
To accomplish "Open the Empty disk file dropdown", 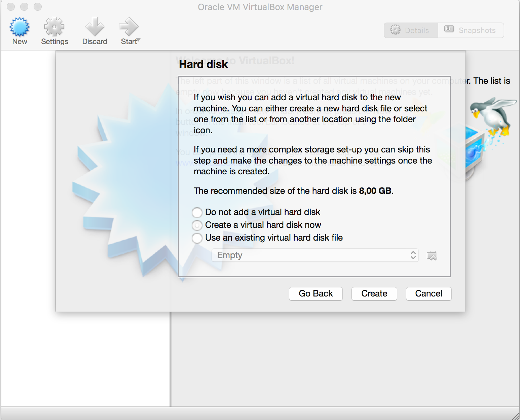I will pos(315,255).
